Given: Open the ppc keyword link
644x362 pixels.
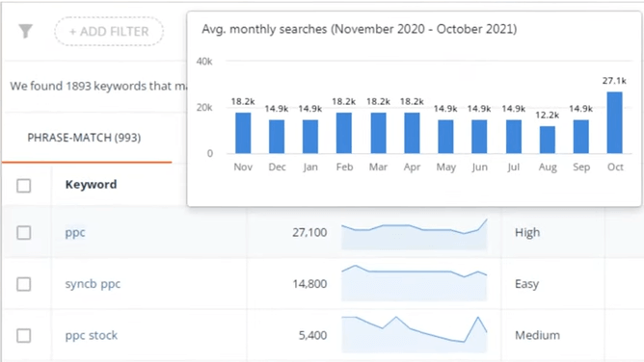Looking at the screenshot, I should 75,232.
